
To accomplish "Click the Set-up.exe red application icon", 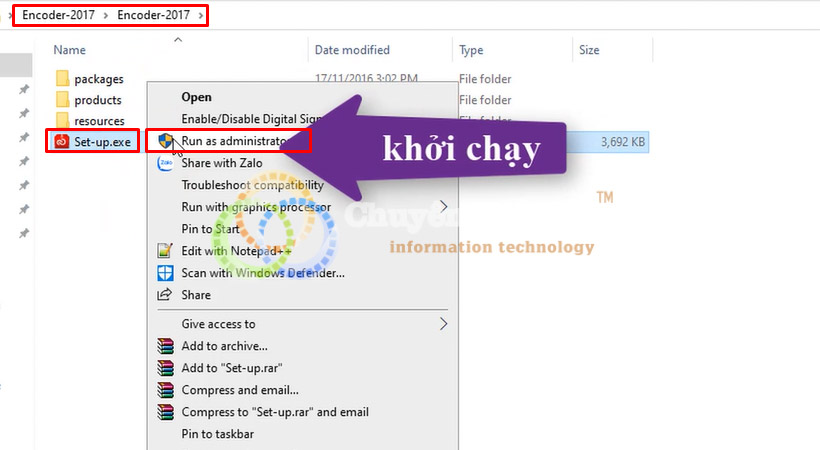I will coord(62,141).
